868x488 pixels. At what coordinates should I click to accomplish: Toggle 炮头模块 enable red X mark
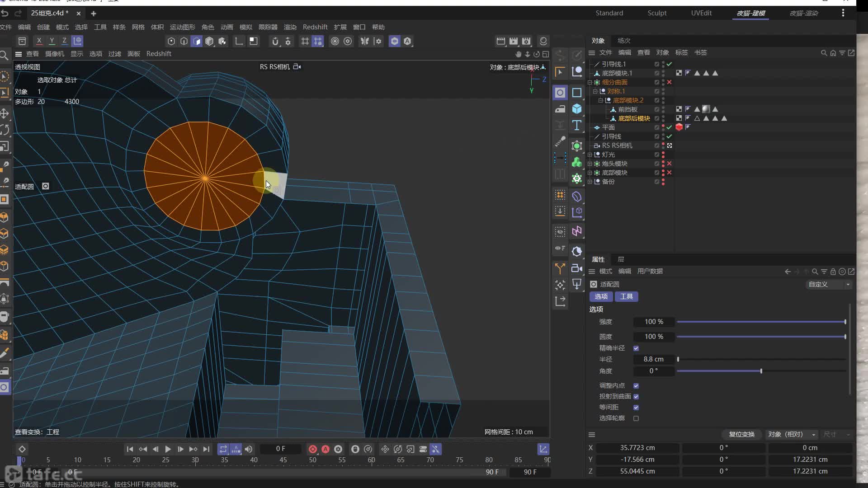pyautogui.click(x=670, y=164)
